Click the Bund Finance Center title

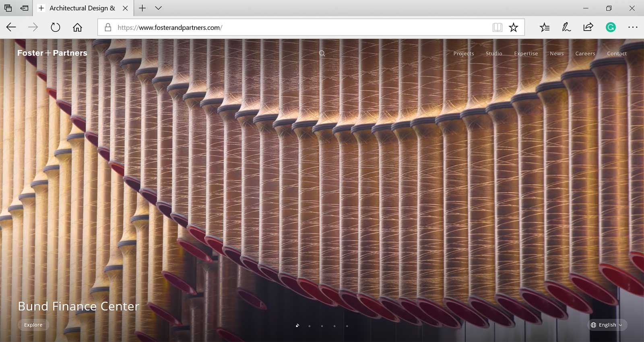pyautogui.click(x=78, y=306)
